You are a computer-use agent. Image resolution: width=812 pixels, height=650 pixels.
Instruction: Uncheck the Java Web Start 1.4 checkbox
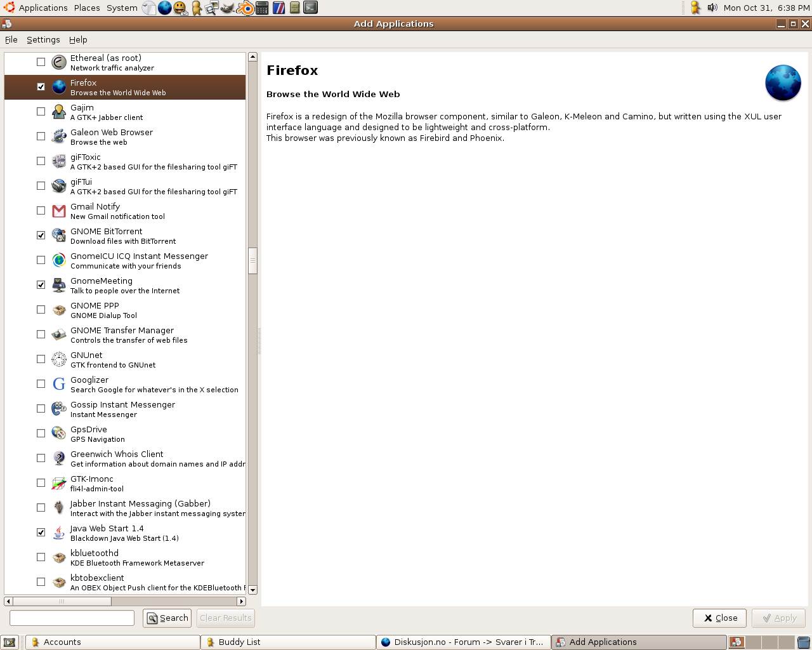pos(41,533)
